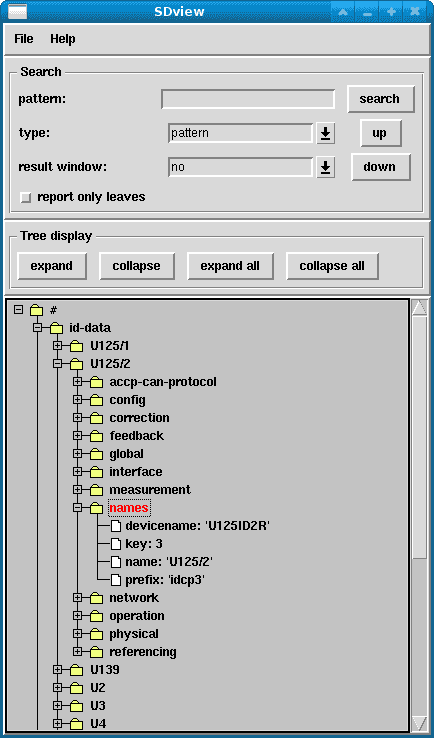Click the referencing folder icon
This screenshot has width=434, height=738.
point(96,652)
